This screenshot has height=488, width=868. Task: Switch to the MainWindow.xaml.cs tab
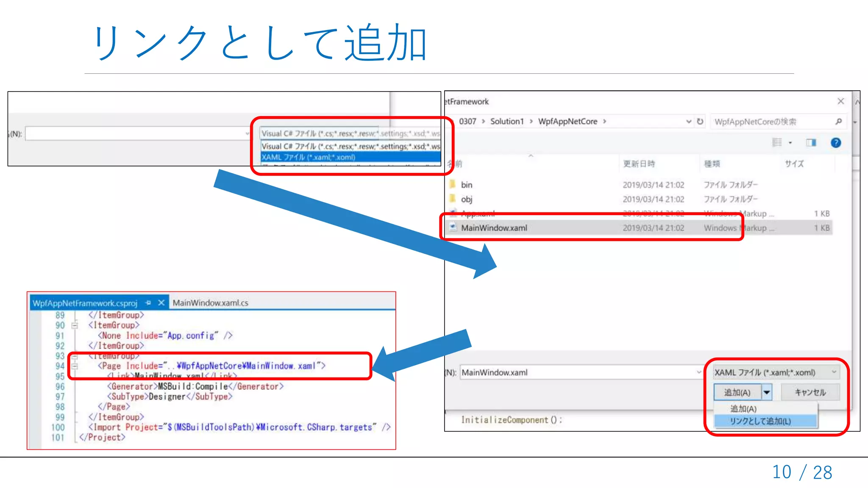[x=210, y=303]
